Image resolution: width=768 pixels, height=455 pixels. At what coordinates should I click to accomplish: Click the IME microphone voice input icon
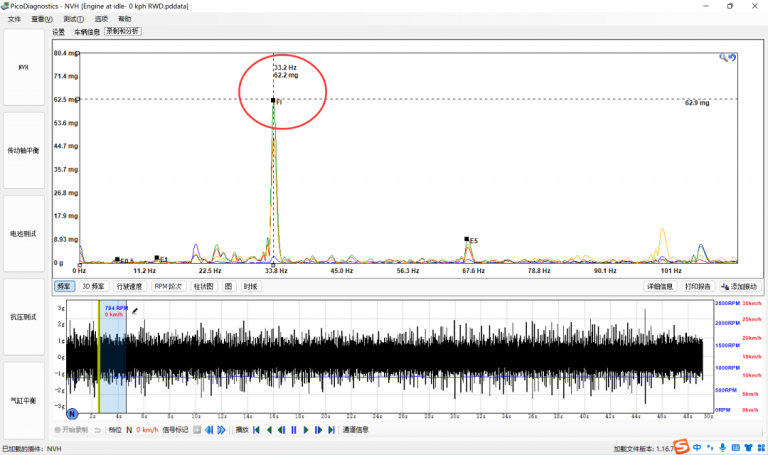tap(722, 448)
